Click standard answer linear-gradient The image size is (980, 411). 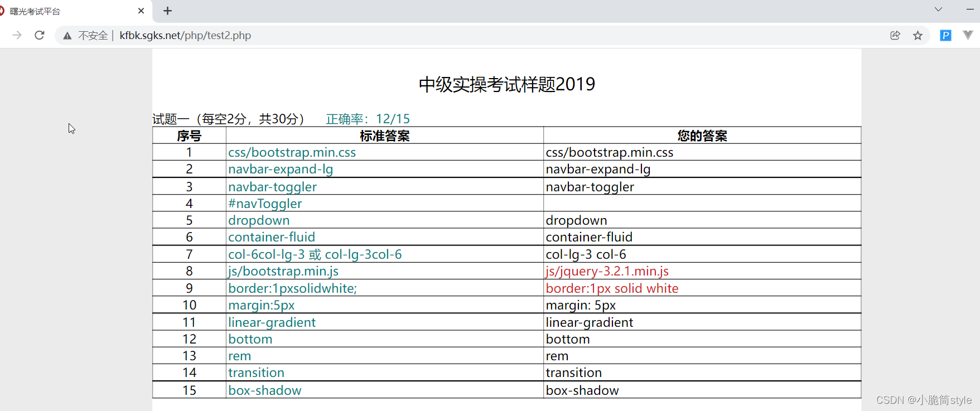[x=272, y=322]
